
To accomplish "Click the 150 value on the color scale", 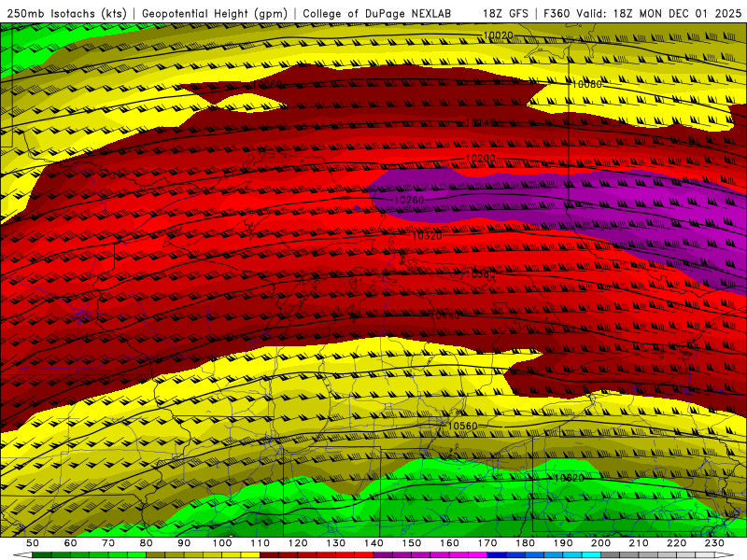I will (412, 543).
